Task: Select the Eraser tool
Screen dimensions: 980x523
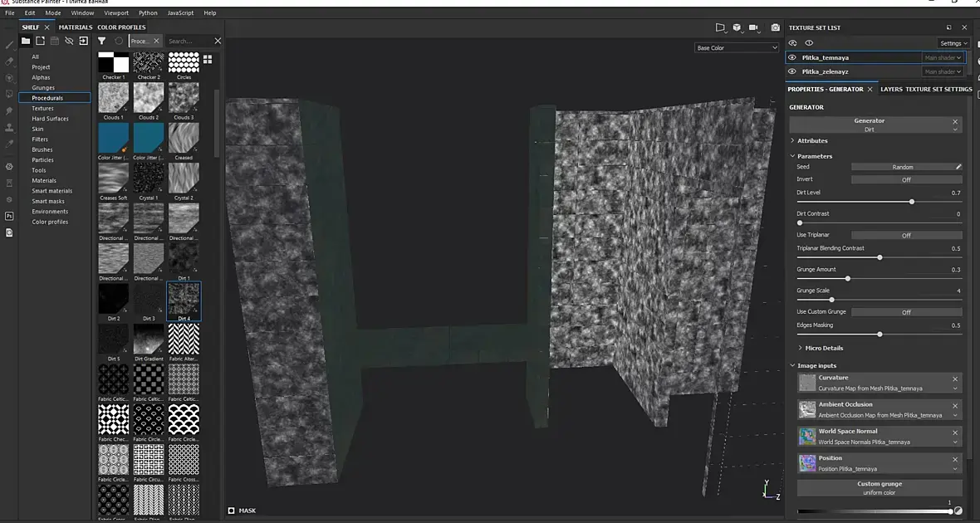Action: click(x=9, y=61)
